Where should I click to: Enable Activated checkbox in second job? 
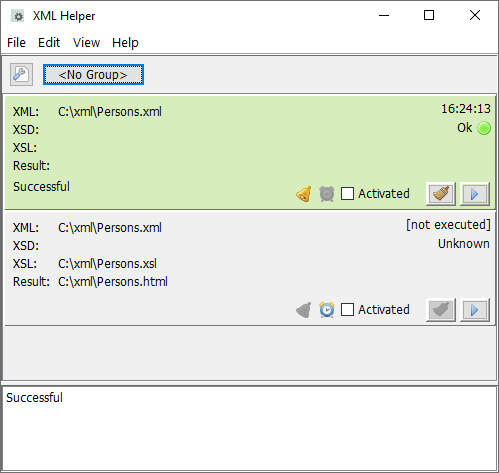[347, 310]
